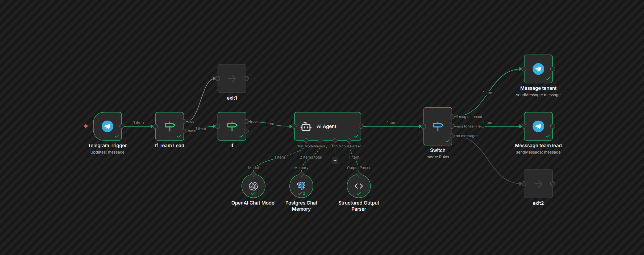Click the 'Telegram Trigger' name label

(107, 146)
